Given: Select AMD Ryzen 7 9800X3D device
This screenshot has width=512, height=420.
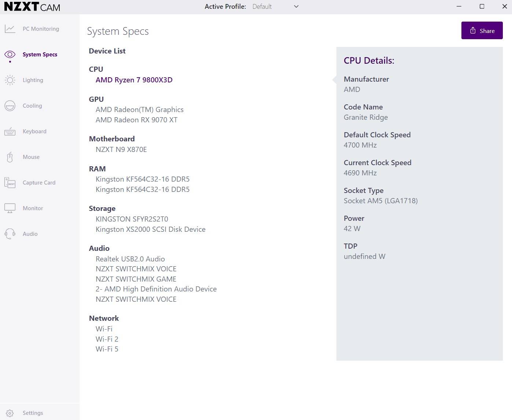Looking at the screenshot, I should coord(134,80).
